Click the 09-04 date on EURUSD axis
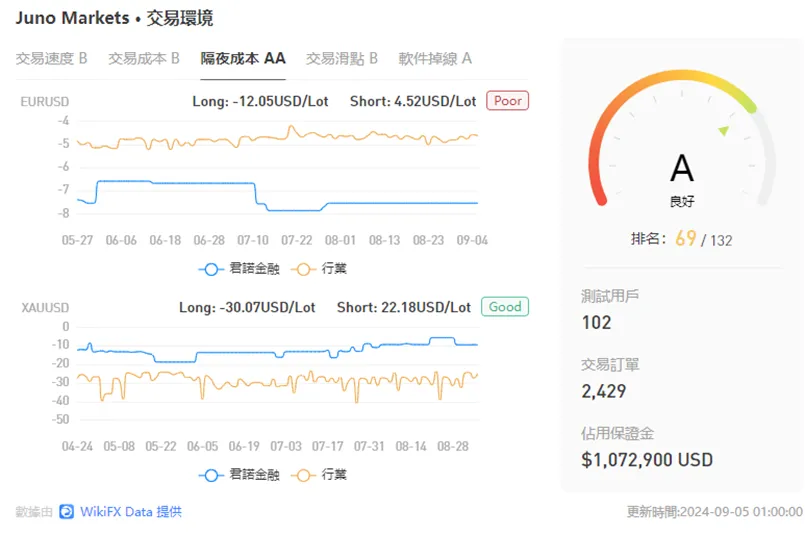The width and height of the screenshot is (805, 535). pos(472,240)
